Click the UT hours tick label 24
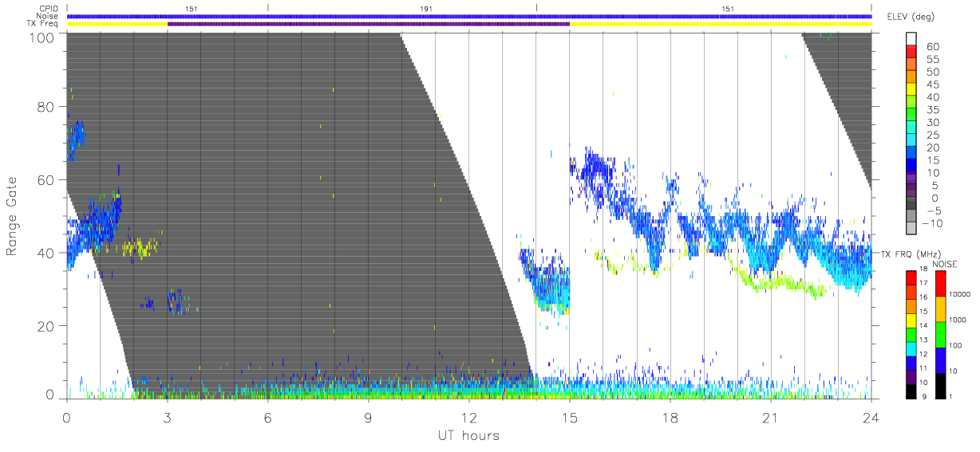Screen dimensions: 980x452 coord(871,417)
